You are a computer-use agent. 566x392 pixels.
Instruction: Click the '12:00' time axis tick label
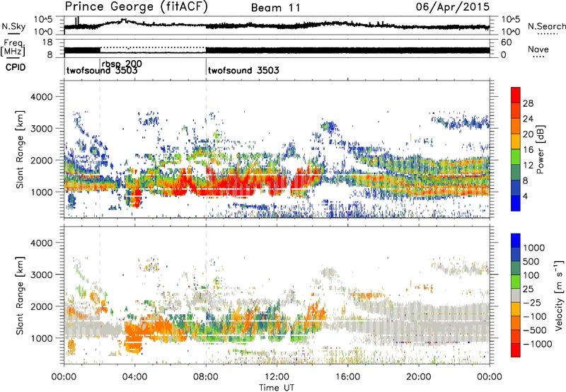point(277,377)
